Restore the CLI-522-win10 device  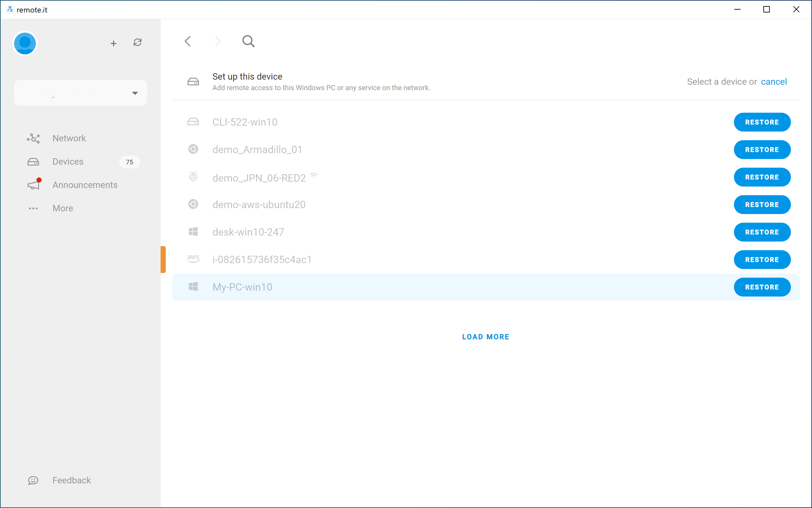(762, 122)
